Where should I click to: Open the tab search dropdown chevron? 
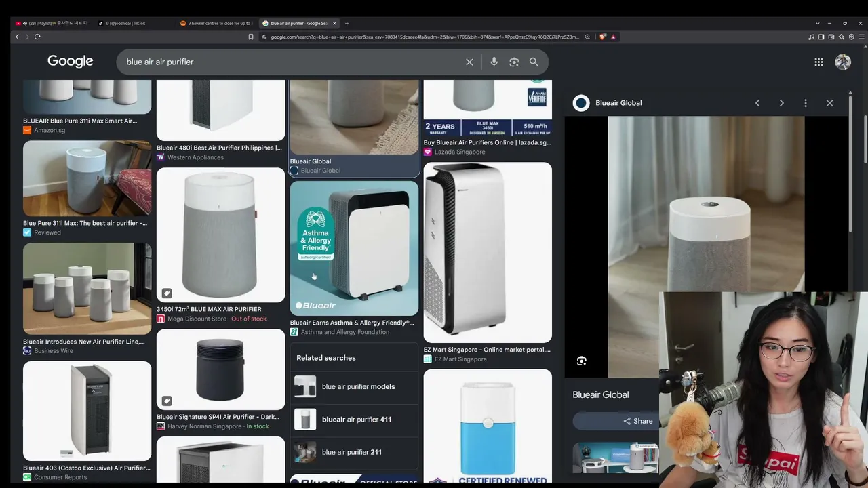(x=818, y=23)
